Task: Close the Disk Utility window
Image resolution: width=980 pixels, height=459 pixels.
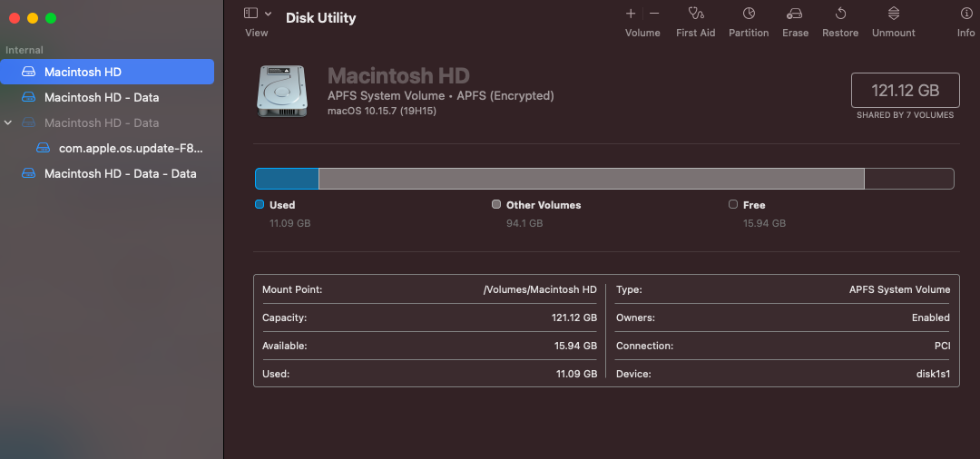Action: tap(15, 18)
